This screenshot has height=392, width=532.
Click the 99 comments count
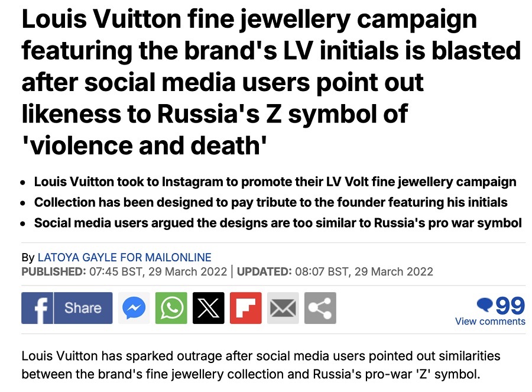[510, 305]
